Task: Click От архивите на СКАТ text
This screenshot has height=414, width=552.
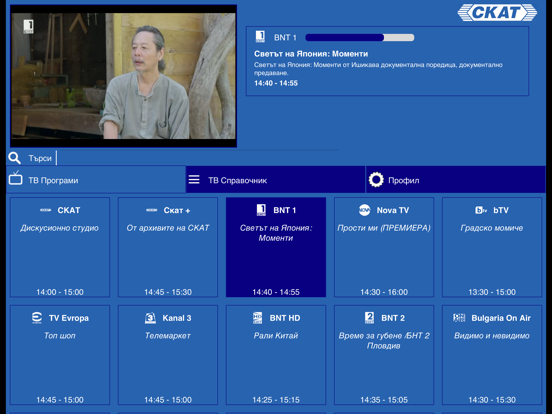Action: [x=168, y=228]
